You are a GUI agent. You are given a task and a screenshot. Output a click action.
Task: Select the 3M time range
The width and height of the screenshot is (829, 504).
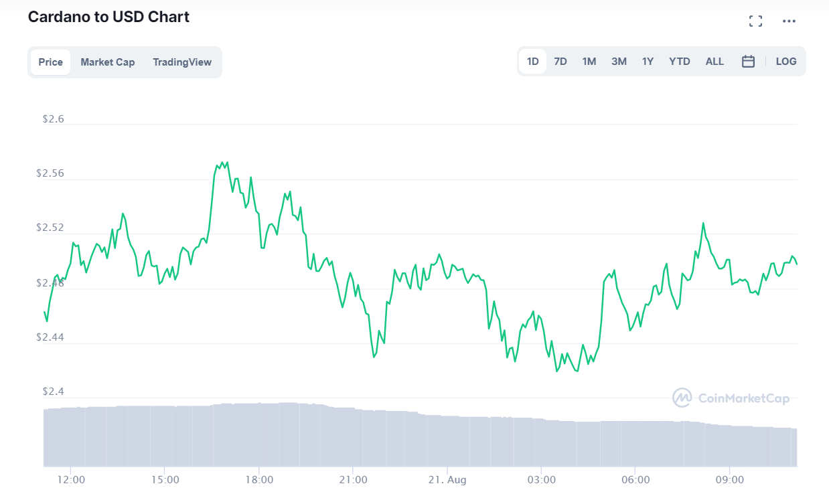[x=618, y=61]
